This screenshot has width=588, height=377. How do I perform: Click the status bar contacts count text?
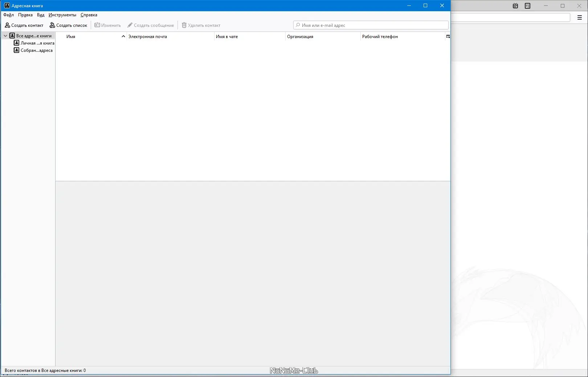(45, 370)
